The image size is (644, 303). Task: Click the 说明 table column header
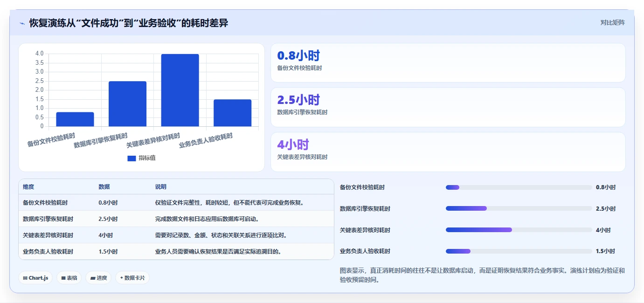coord(160,187)
